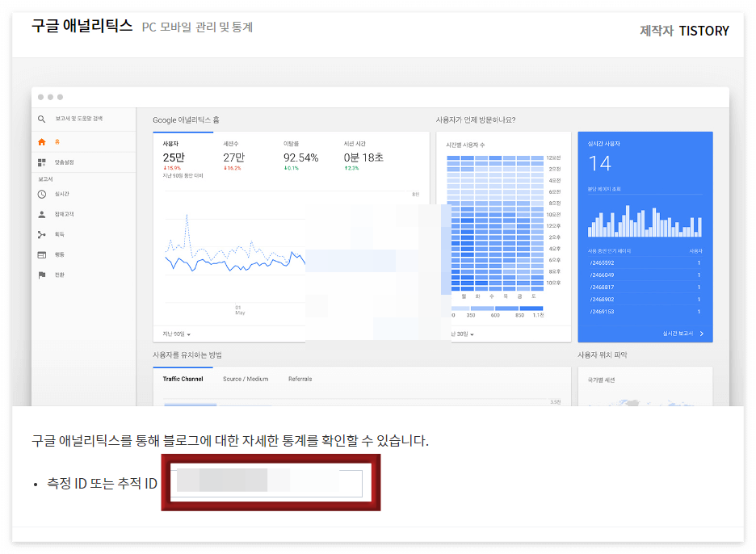The image size is (756, 554).
Task: Click the tracking ID input field
Action: click(x=266, y=482)
